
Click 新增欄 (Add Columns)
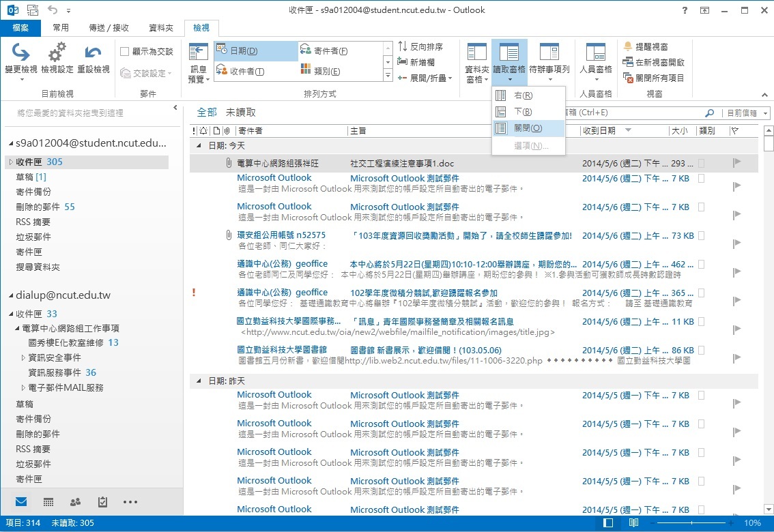click(416, 62)
